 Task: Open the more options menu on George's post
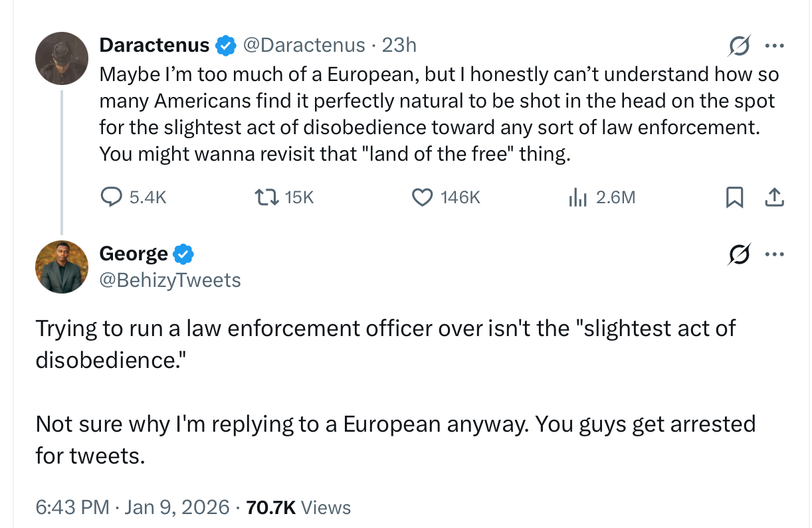point(774,254)
